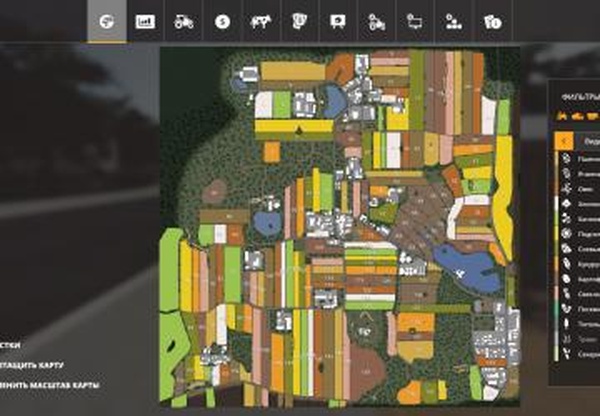The image size is (600, 416).
Task: Select the first orange filter mode icon
Action: point(562,116)
